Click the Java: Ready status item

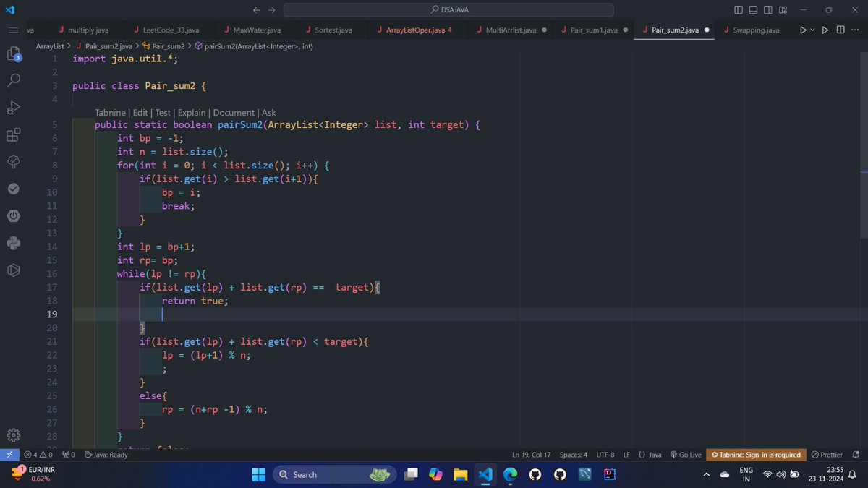click(x=106, y=455)
